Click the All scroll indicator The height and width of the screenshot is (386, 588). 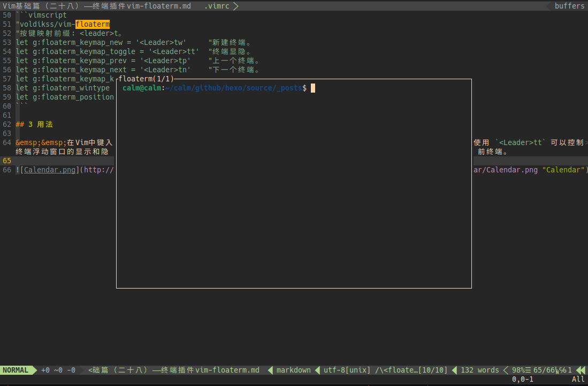[x=578, y=379]
